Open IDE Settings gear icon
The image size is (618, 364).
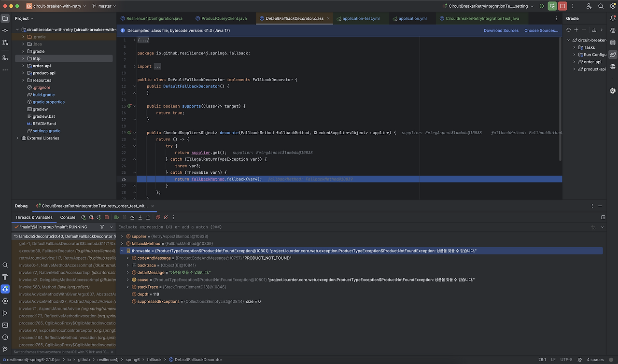coord(612,6)
